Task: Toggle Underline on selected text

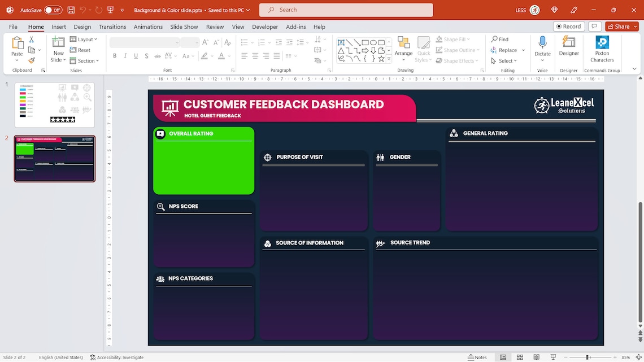Action: point(135,55)
